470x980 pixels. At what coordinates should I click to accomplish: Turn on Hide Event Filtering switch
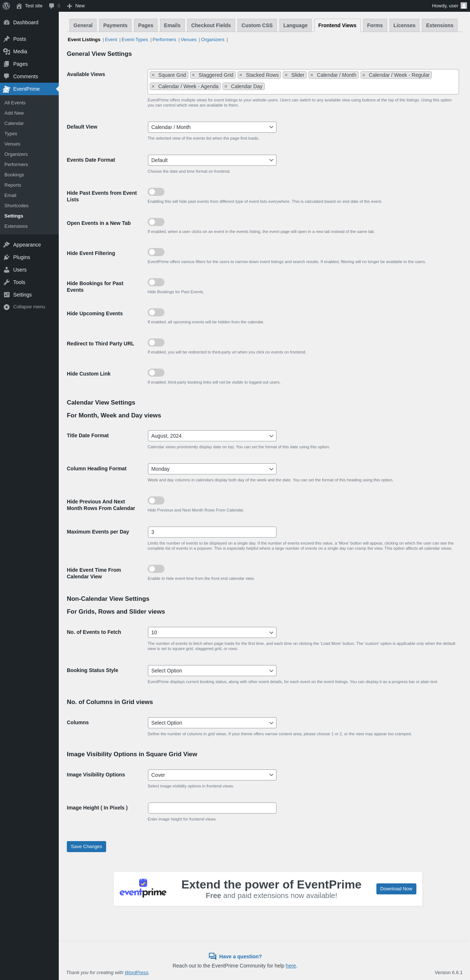click(x=156, y=252)
